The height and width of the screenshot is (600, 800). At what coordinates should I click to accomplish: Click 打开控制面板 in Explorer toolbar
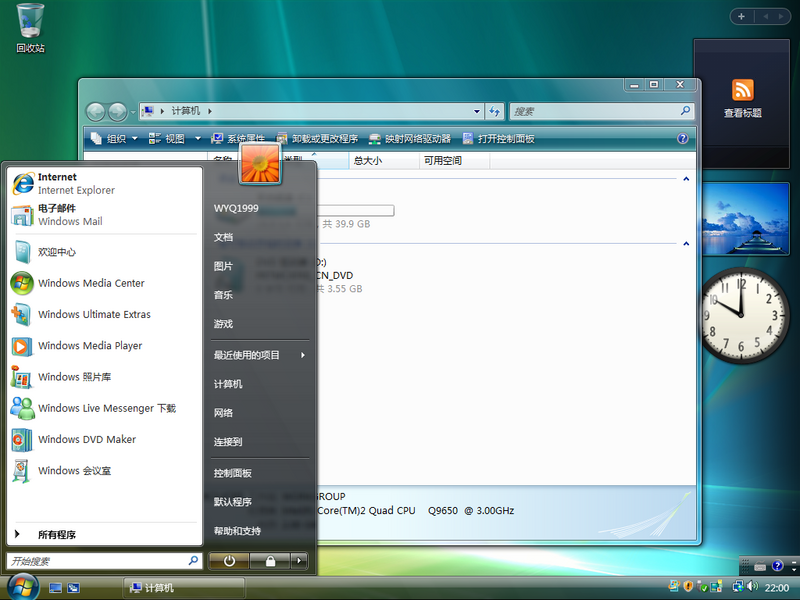click(498, 138)
